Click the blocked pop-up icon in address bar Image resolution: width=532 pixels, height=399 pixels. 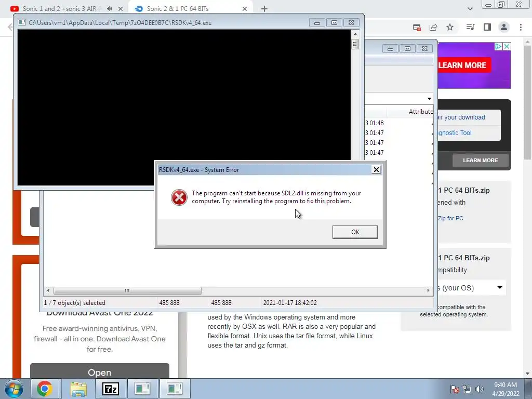[417, 28]
